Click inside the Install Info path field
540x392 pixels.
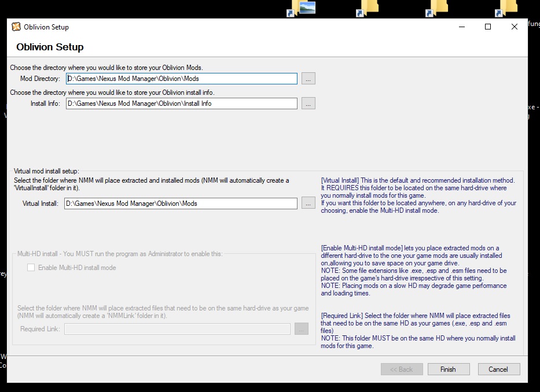tap(181, 103)
